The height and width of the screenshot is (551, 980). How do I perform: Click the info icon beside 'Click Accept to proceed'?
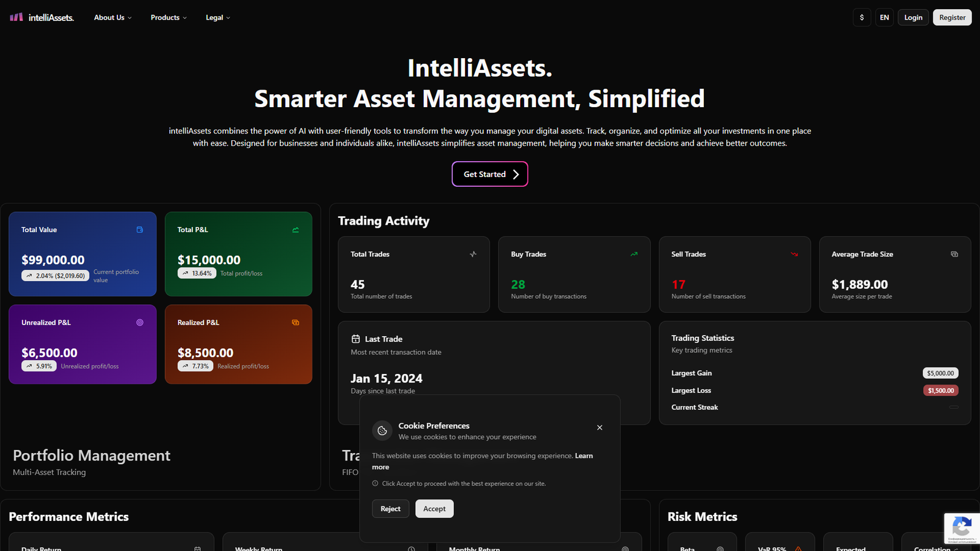(375, 483)
